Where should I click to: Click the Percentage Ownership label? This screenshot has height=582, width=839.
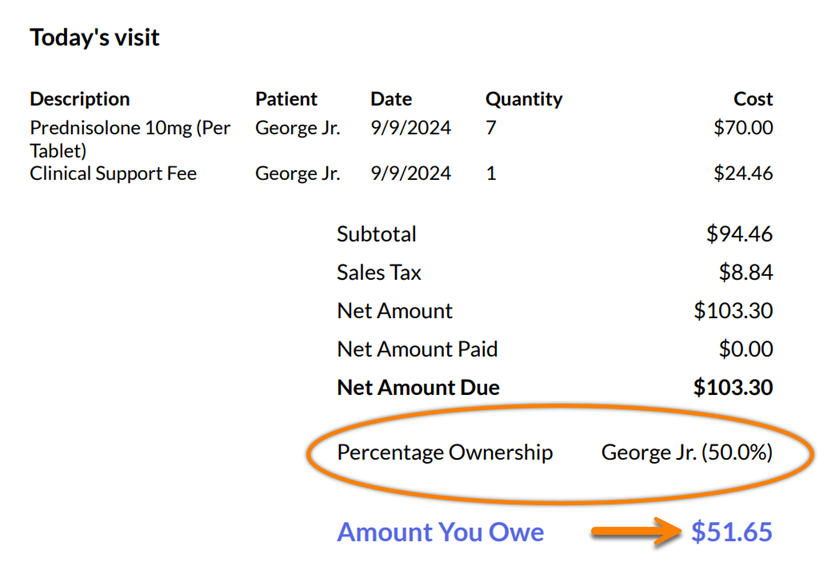tap(444, 452)
